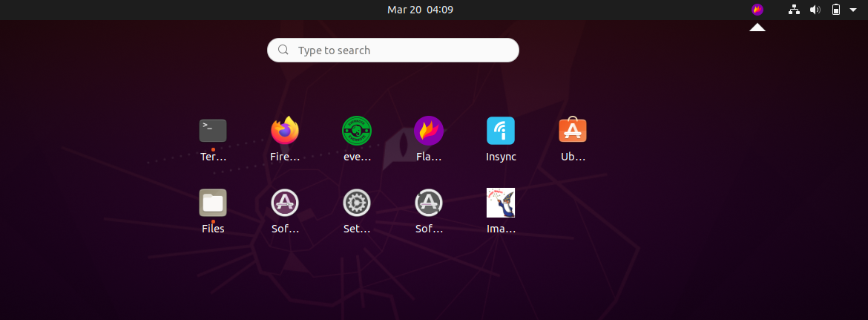
Task: Click the wired network status icon
Action: [x=795, y=10]
